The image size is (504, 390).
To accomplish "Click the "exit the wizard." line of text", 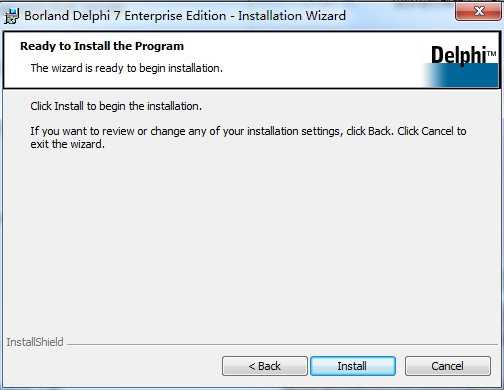I will (68, 144).
